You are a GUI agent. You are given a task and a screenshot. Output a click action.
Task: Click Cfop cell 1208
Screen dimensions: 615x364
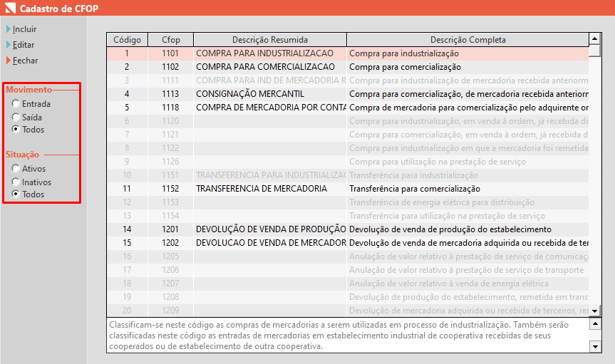pos(170,297)
